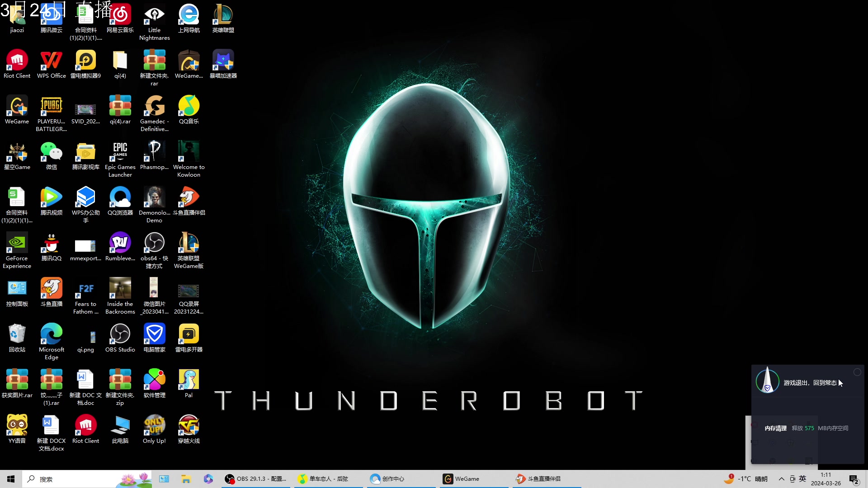Viewport: 868px width, 488px height.
Task: Switch to 单车恋人 - 后弦 taskbar item
Action: [329, 479]
